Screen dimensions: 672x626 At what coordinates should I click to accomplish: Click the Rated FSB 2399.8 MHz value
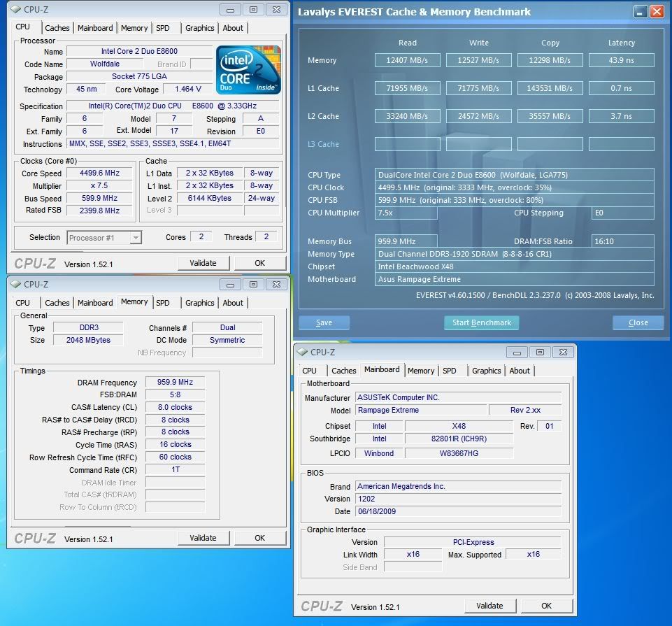(x=100, y=211)
